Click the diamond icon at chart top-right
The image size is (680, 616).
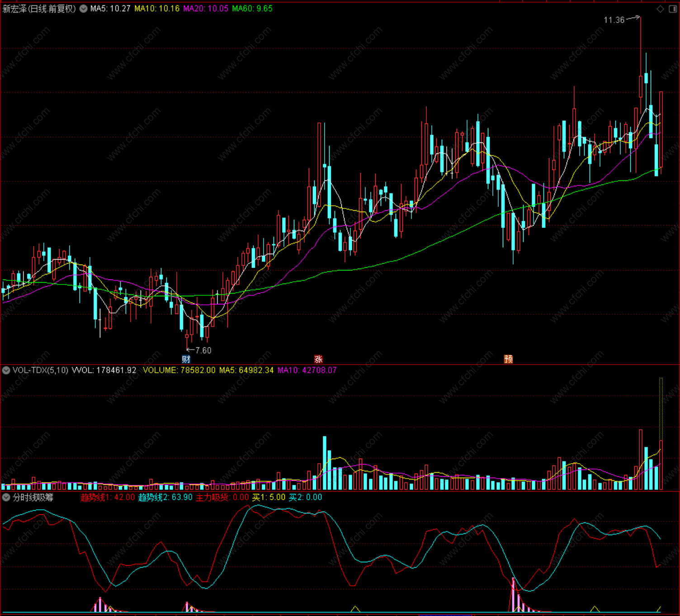pyautogui.click(x=661, y=9)
